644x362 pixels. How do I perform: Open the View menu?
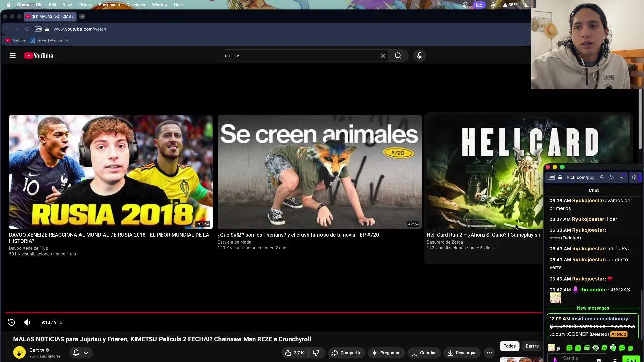tap(67, 5)
